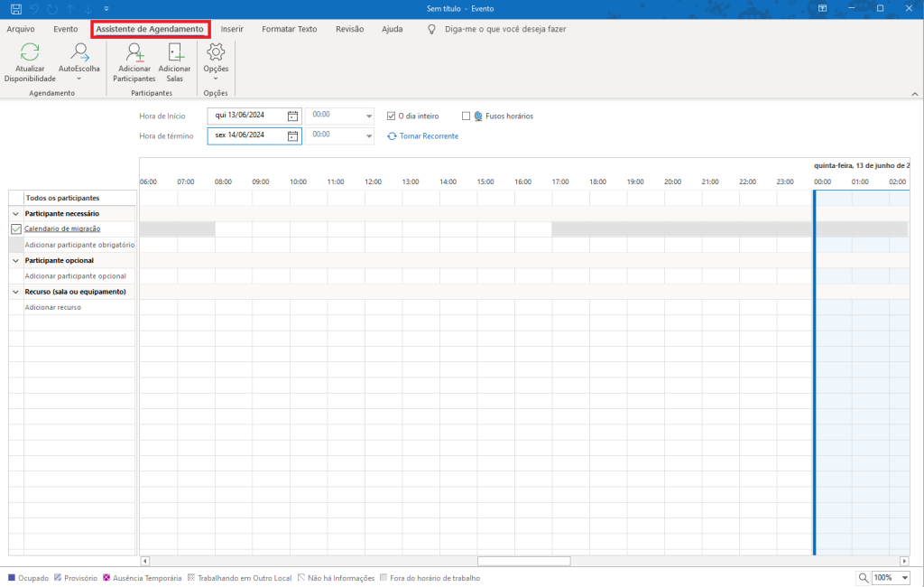924x587 pixels.
Task: Open the calendar picker for Hora de Início
Action: pyautogui.click(x=292, y=116)
